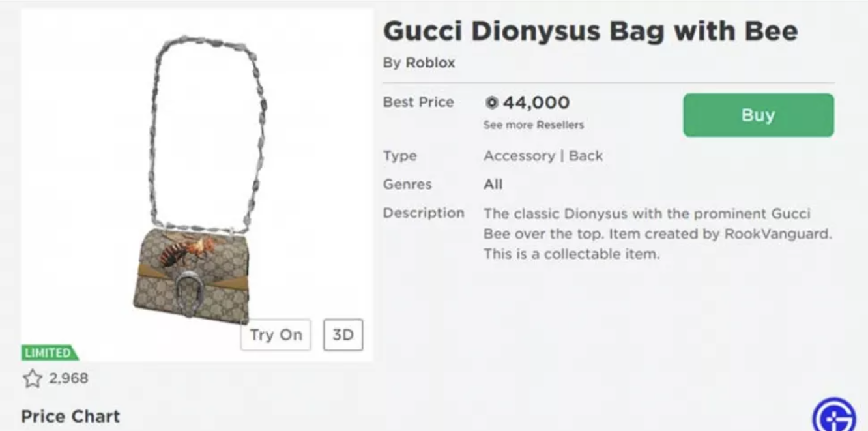Select the Price Chart heading
868x431 pixels.
70,416
